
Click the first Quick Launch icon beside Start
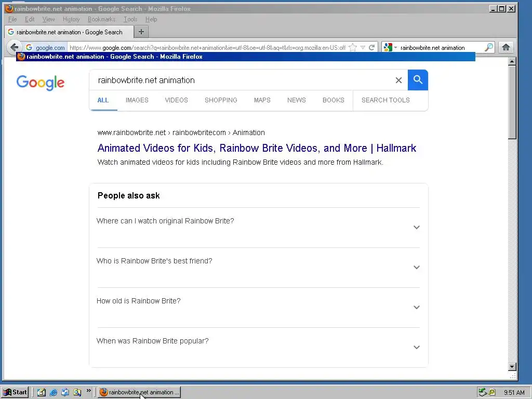click(x=42, y=392)
